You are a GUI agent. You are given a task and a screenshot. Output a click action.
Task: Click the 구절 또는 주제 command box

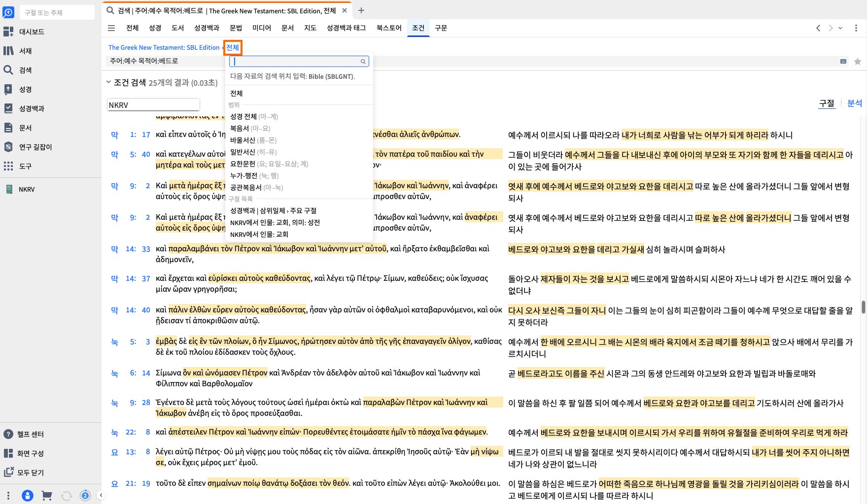57,12
